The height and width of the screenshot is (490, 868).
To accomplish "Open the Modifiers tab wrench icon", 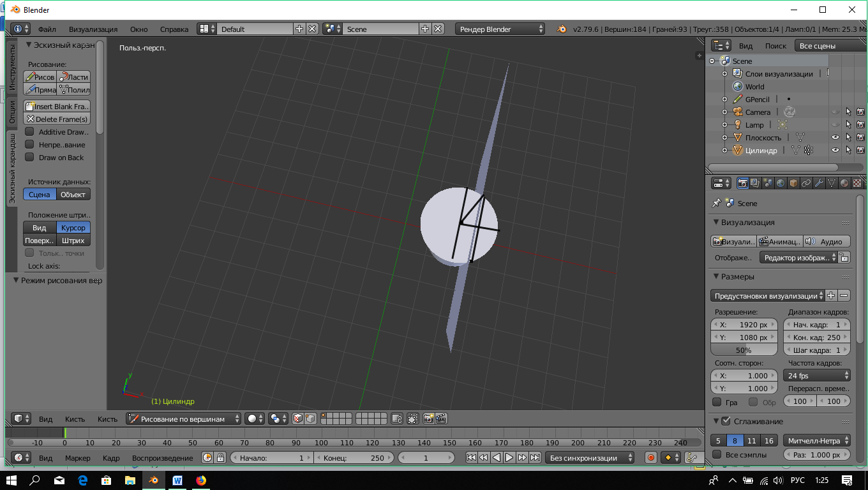I will coord(819,183).
